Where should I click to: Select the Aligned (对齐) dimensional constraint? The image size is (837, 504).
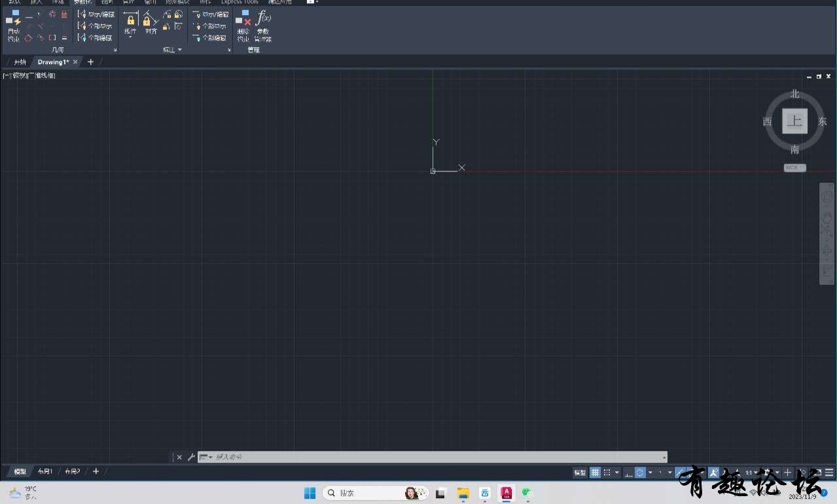tap(151, 22)
